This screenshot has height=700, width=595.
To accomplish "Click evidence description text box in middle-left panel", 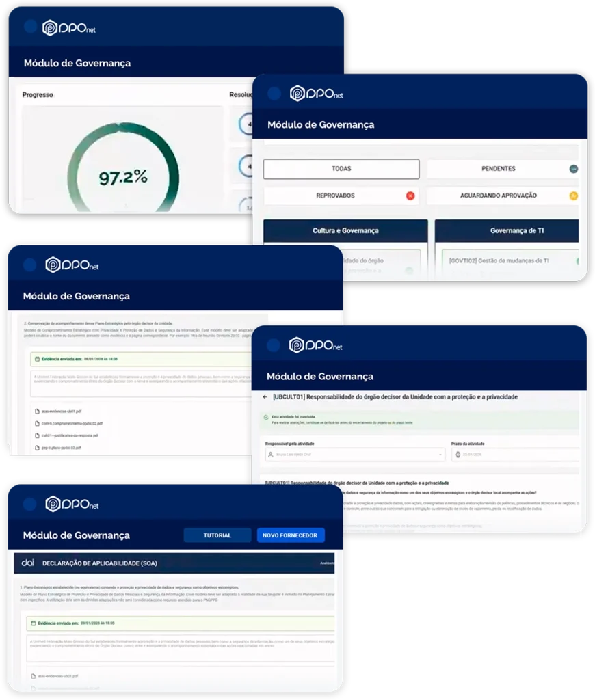I will [141, 383].
